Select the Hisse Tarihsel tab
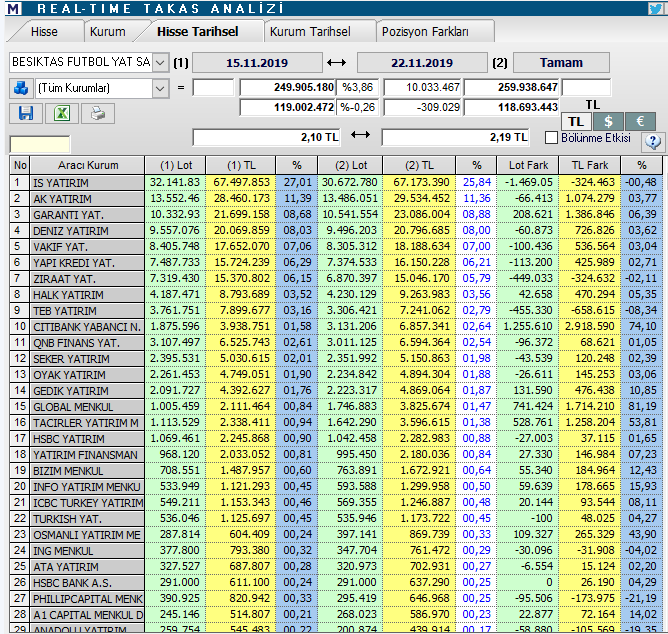 tap(197, 32)
